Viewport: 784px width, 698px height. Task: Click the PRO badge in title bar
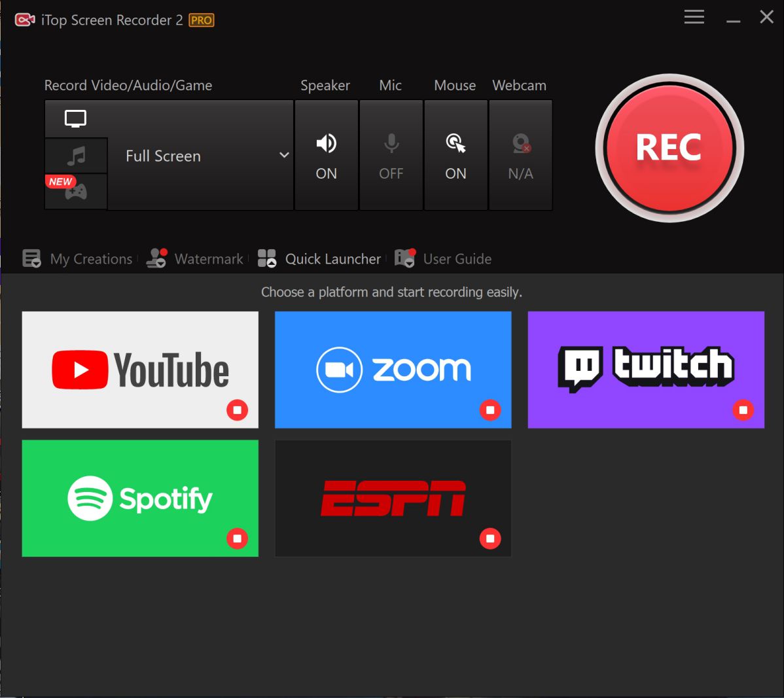[x=202, y=20]
